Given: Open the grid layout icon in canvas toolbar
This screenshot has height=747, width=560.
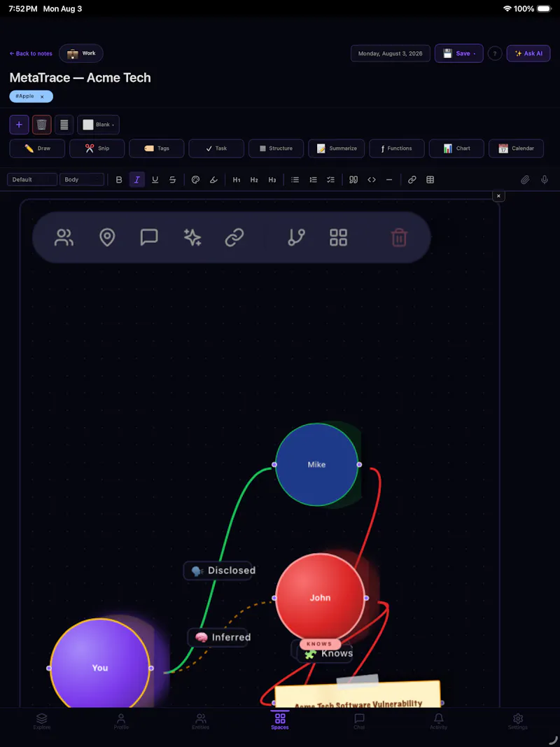Looking at the screenshot, I should click(x=339, y=237).
